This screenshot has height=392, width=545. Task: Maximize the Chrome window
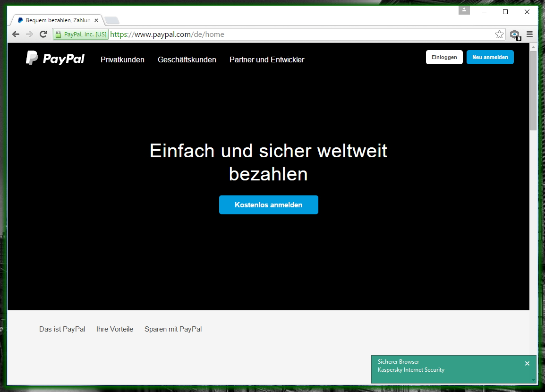pos(505,12)
